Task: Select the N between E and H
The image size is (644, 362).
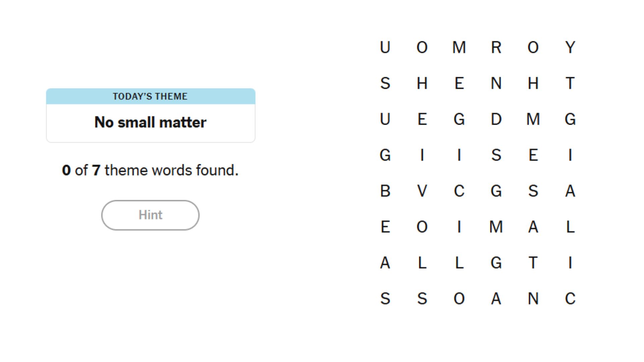Action: coord(496,83)
